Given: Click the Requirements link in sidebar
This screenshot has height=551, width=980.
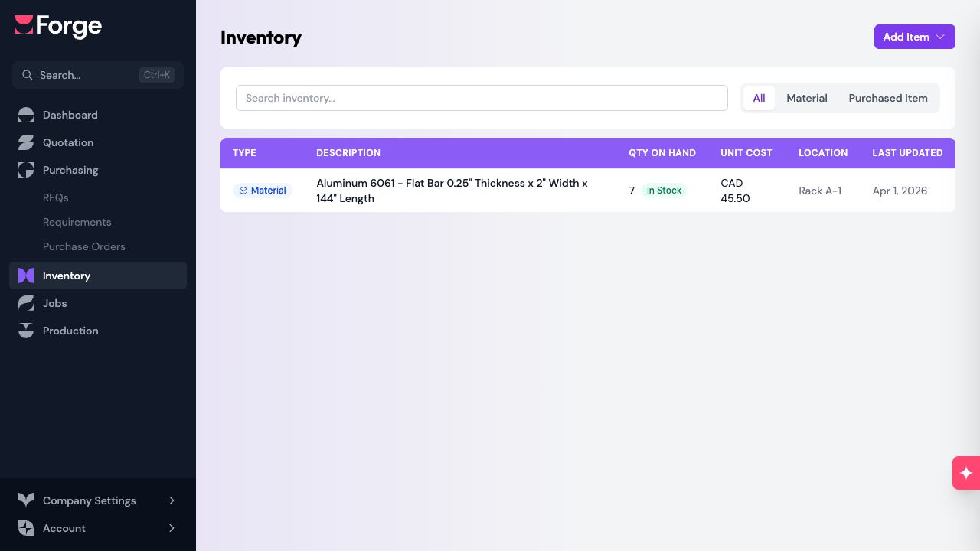Looking at the screenshot, I should [77, 222].
